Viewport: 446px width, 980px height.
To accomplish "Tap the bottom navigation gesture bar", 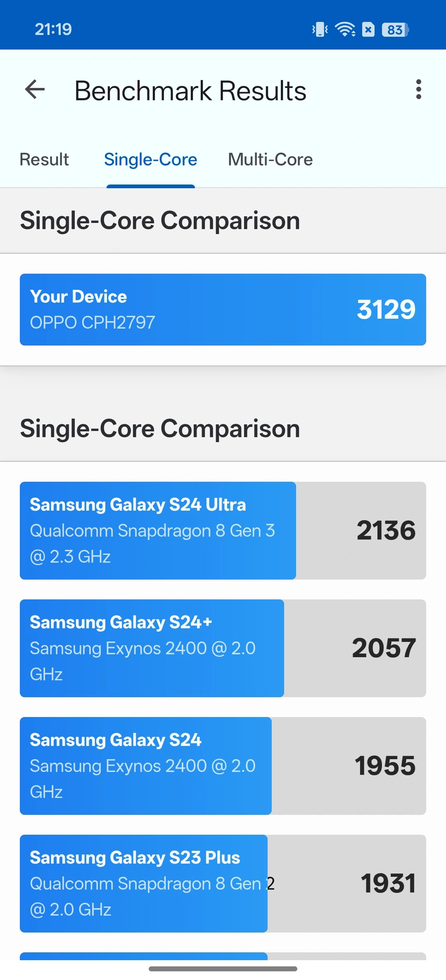I will tap(223, 968).
